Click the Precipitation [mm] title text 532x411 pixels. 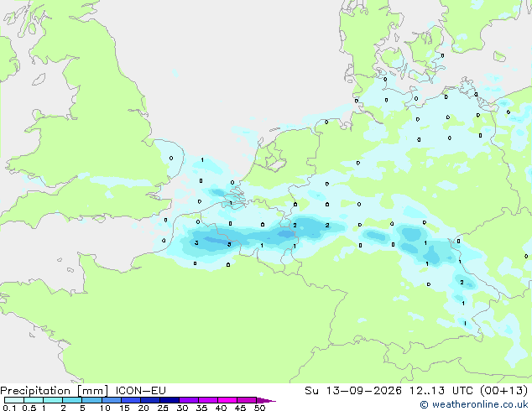coord(55,391)
